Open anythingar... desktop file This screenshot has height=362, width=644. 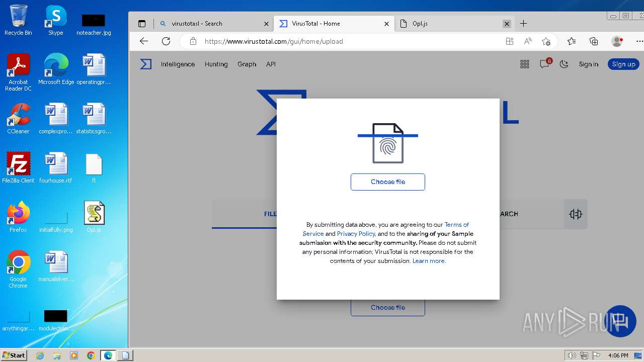pyautogui.click(x=18, y=321)
